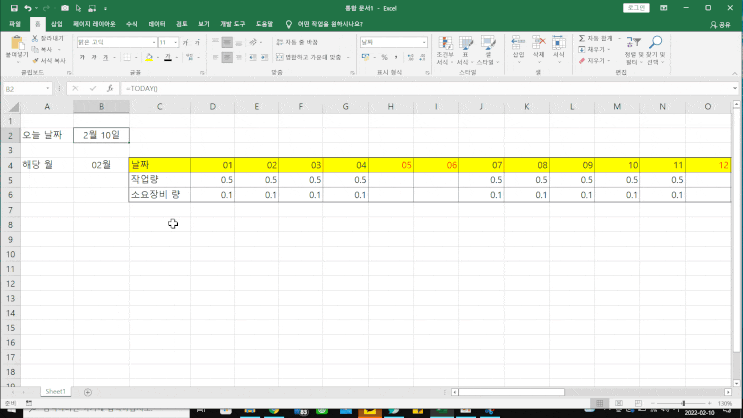Open conditional formatting (조건부 서식)
Screen dimensions: 743x418
(x=445, y=50)
